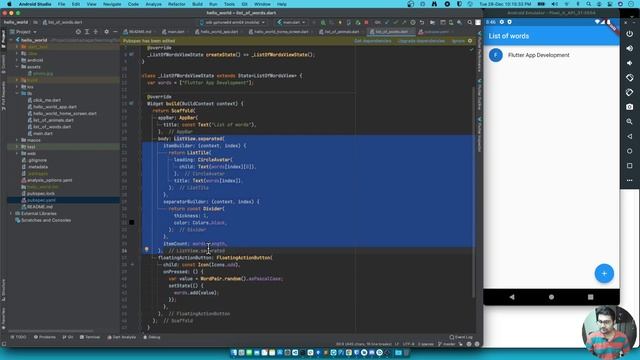
Task: Open the Navigate menu
Action: 112,4
